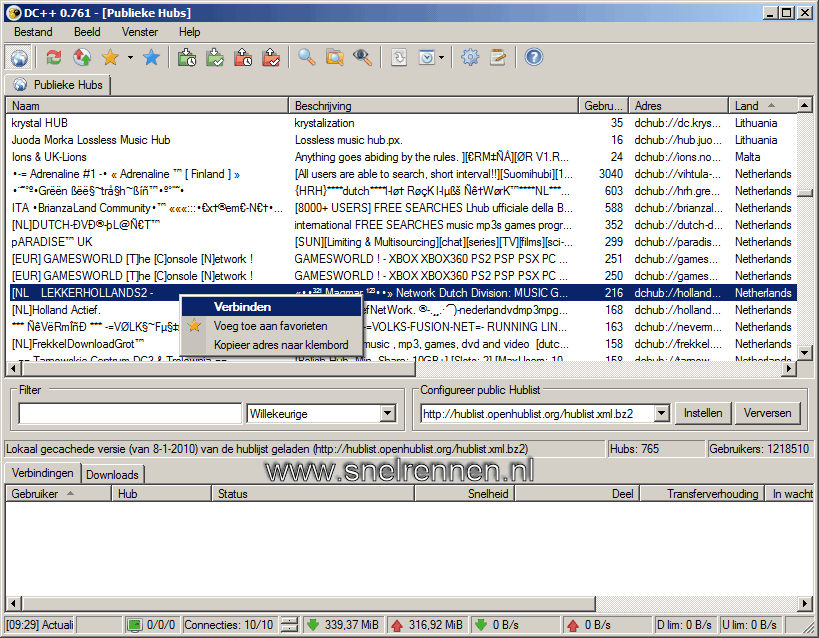Open ADL Search folder-magnifier icon
Image resolution: width=819 pixels, height=638 pixels.
click(x=335, y=57)
